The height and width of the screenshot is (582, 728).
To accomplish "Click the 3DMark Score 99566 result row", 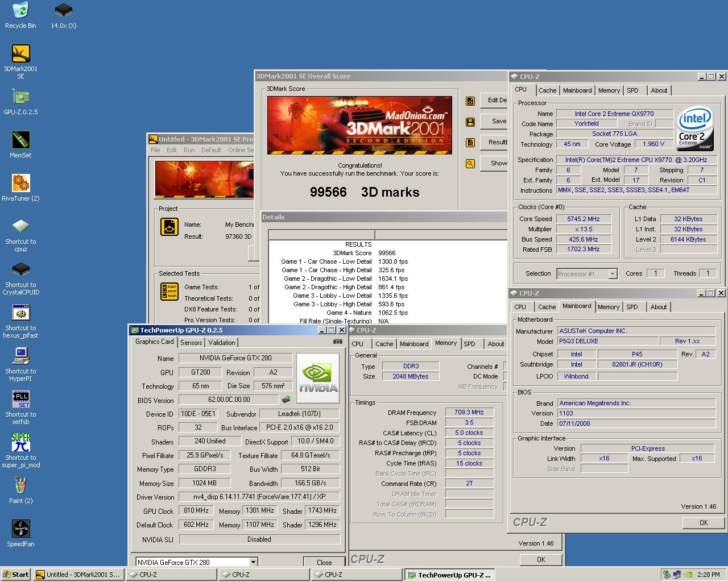I will pyautogui.click(x=364, y=253).
